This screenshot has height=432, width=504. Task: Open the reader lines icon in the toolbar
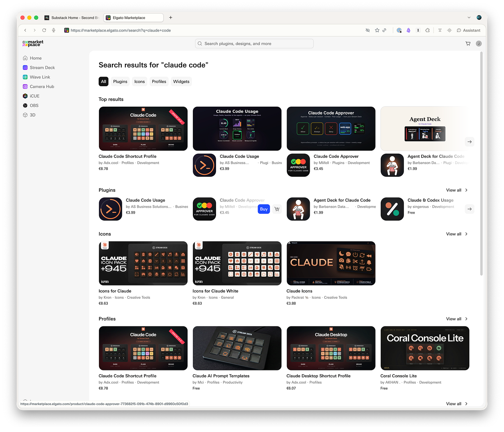[x=440, y=30]
